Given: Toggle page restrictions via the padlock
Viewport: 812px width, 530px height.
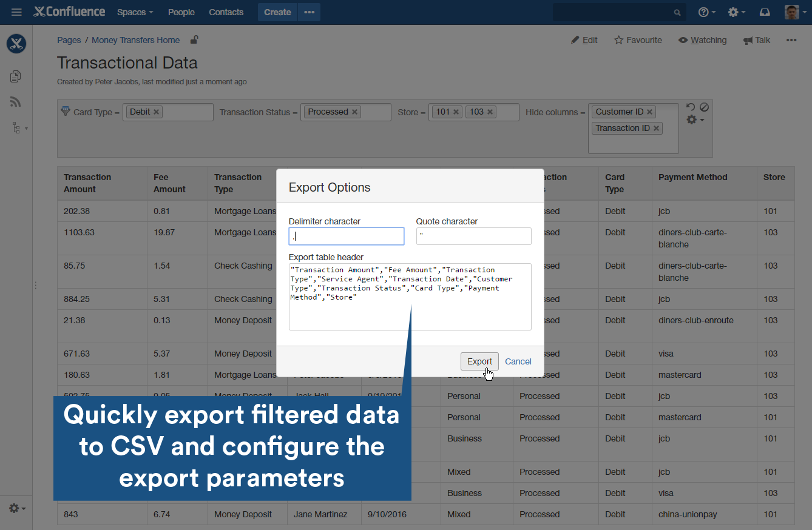Looking at the screenshot, I should click(194, 39).
